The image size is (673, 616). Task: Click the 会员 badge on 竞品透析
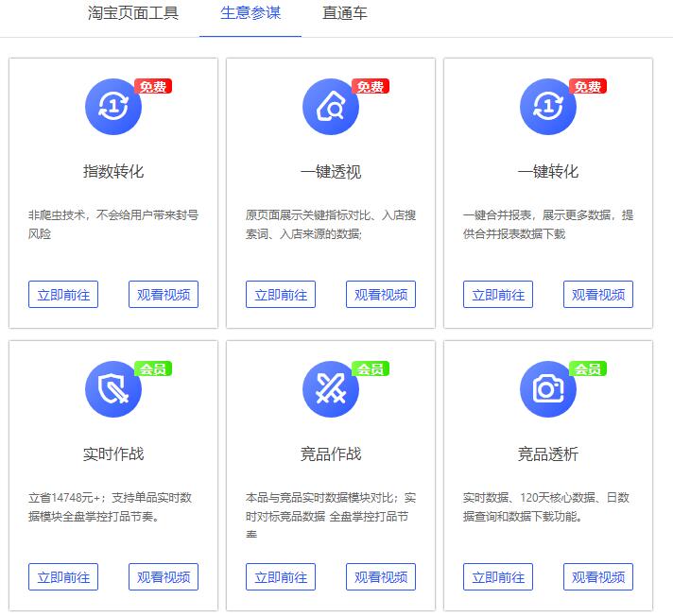588,368
